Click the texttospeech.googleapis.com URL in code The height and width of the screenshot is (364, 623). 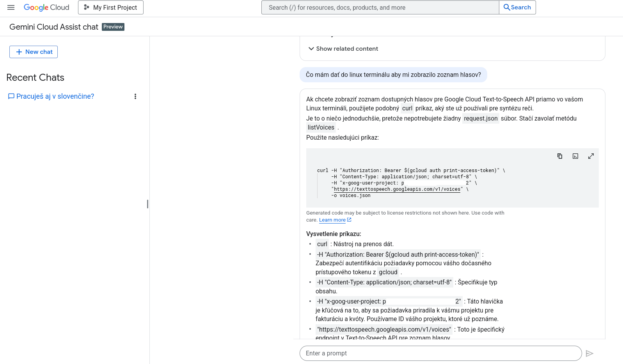(397, 189)
